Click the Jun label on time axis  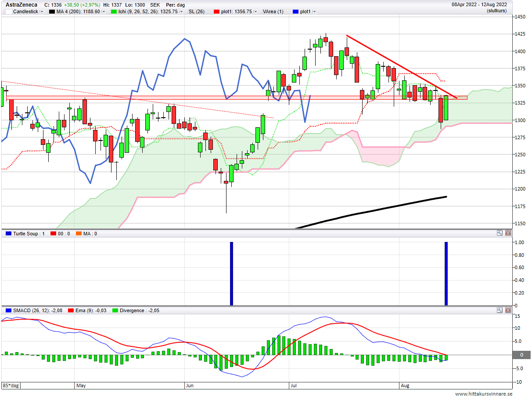pyautogui.click(x=190, y=385)
